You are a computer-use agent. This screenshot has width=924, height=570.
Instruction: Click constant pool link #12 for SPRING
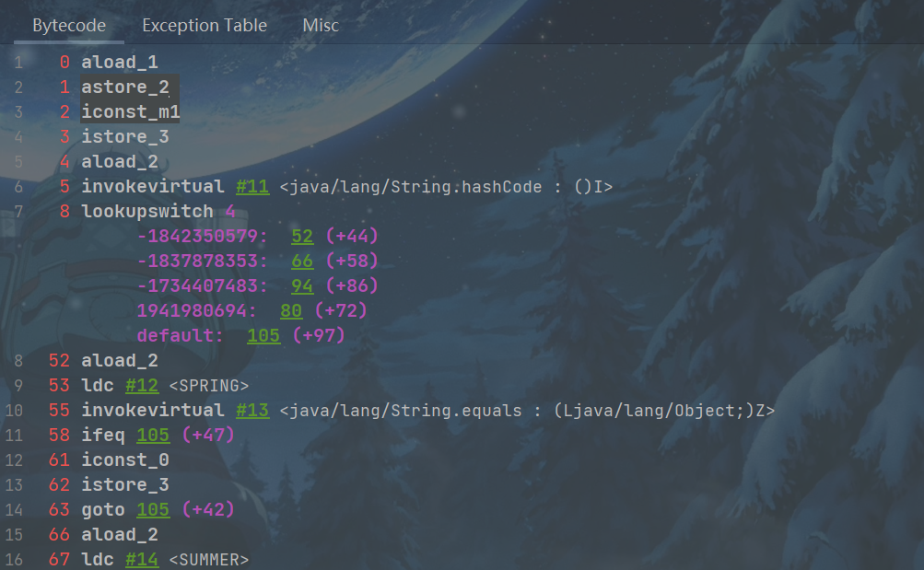pos(142,385)
